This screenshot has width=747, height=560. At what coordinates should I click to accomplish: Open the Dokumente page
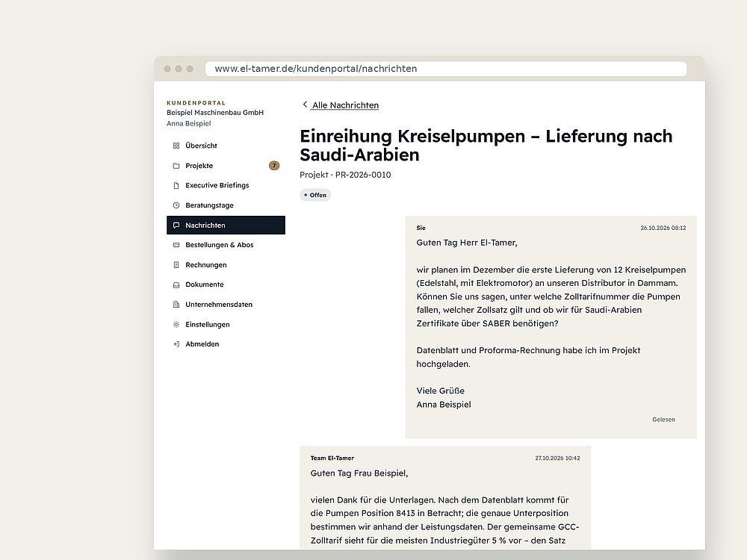pos(226,284)
